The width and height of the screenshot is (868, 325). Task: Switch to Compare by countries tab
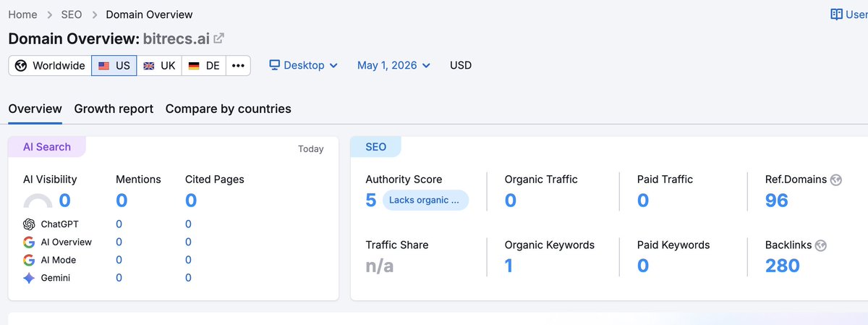click(x=229, y=109)
